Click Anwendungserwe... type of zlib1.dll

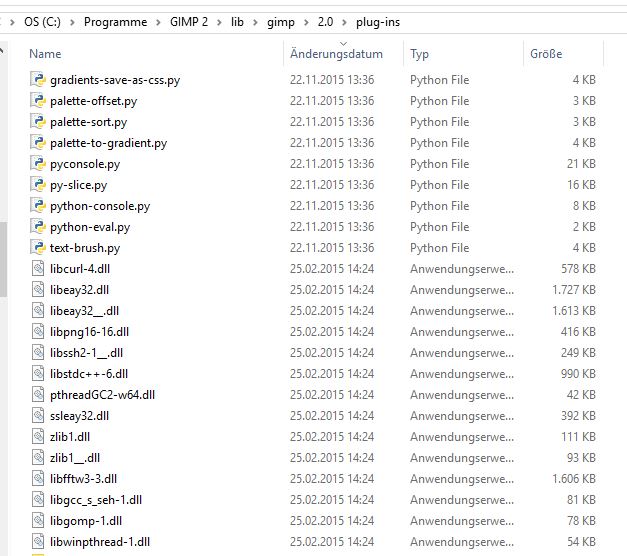(462, 437)
